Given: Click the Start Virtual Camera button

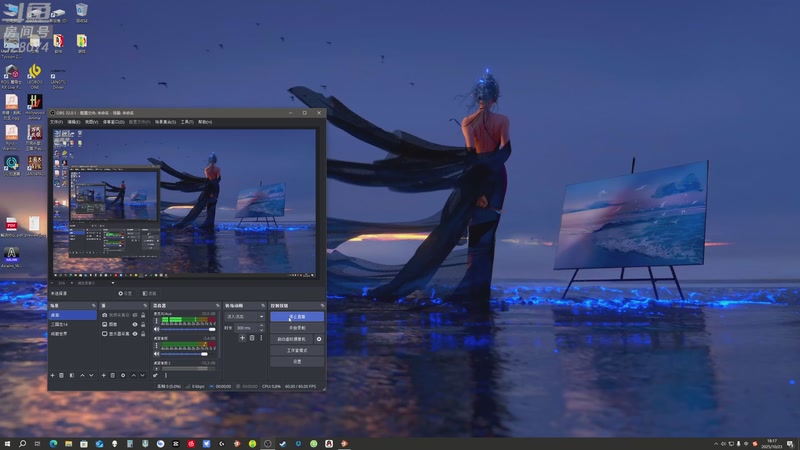Looking at the screenshot, I should pos(291,339).
